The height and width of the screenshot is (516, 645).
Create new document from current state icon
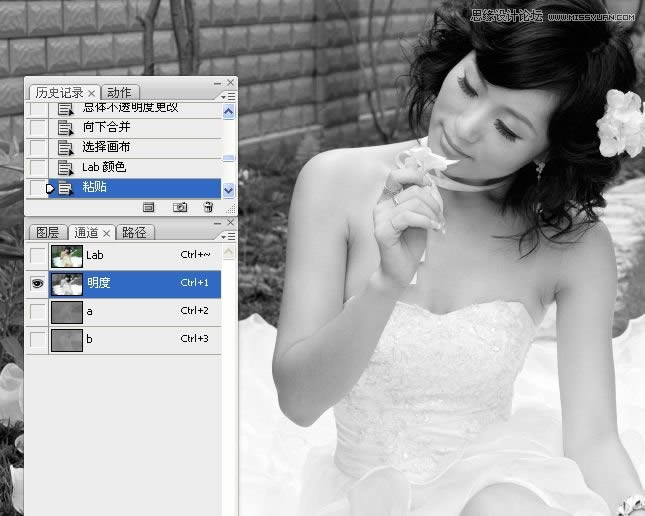pyautogui.click(x=148, y=207)
